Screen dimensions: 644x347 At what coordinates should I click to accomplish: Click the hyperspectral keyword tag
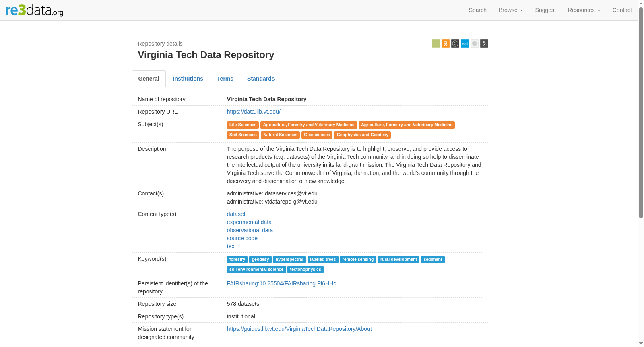pyautogui.click(x=289, y=260)
